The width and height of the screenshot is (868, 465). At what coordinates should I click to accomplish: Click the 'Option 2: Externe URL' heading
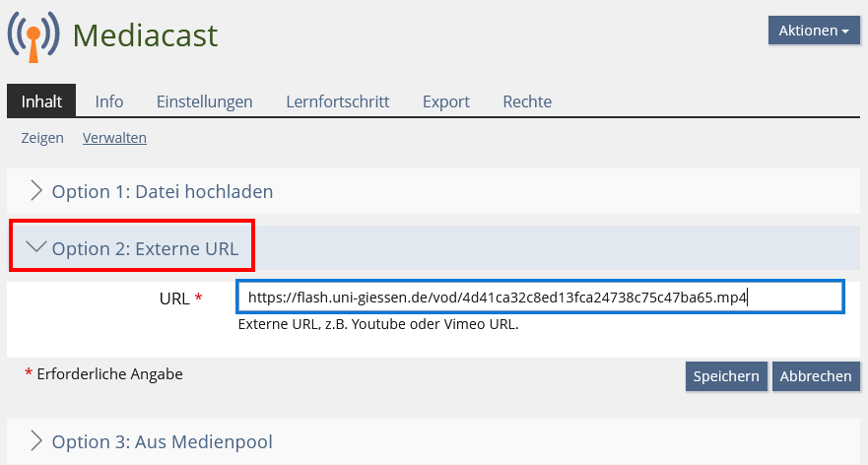[x=145, y=249]
